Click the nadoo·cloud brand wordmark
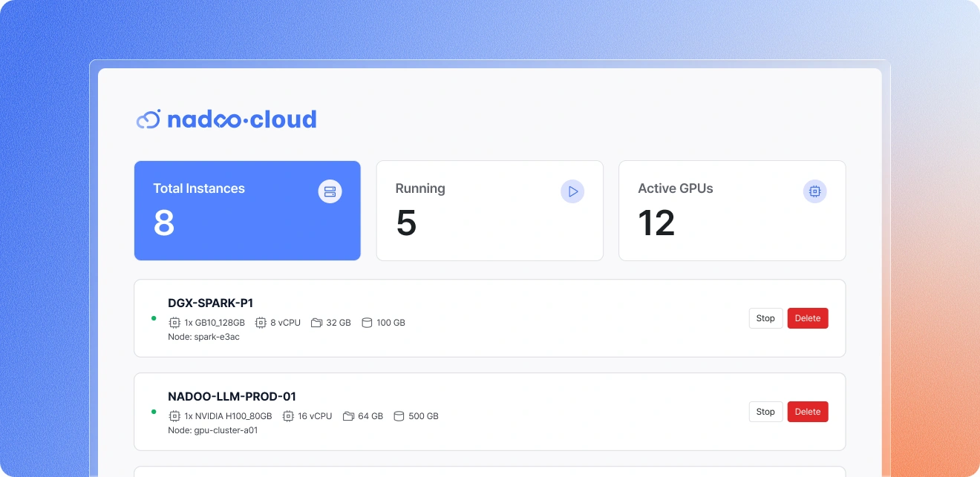Image resolution: width=980 pixels, height=477 pixels. (241, 119)
